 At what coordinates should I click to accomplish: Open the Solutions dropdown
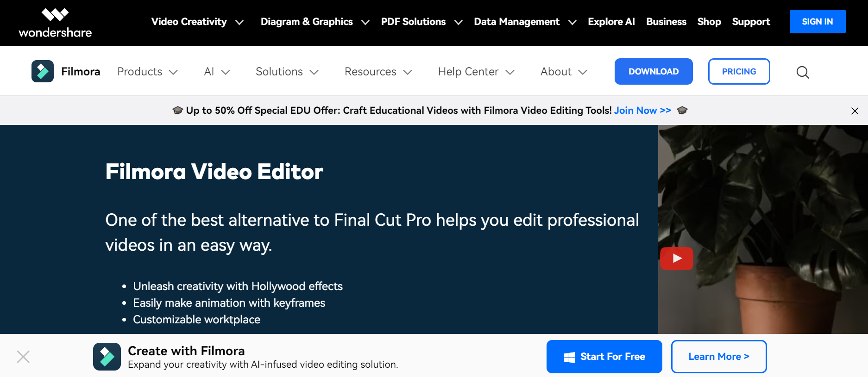287,72
